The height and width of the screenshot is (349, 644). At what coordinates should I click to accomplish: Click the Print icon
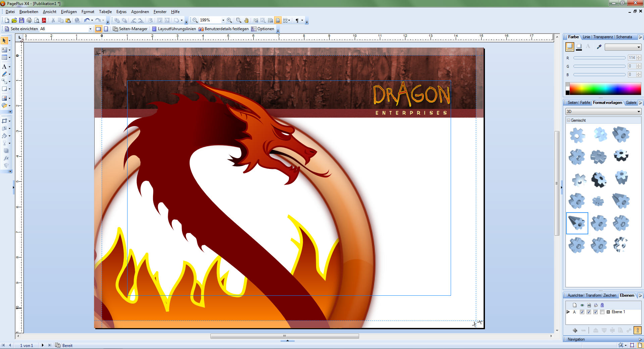[29, 20]
